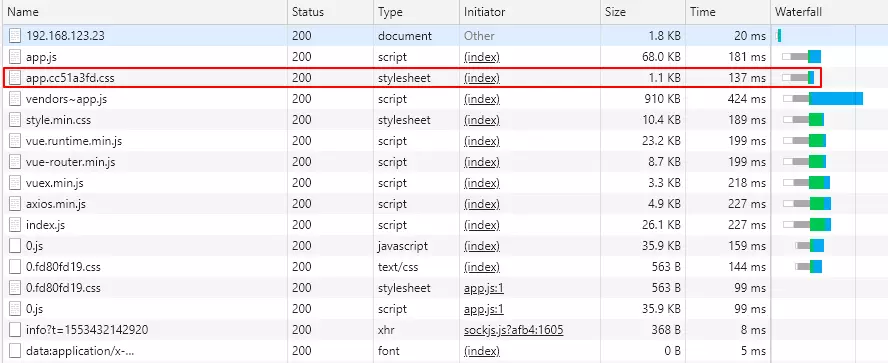
Task: Click icon beside data:application/x-... request
Action: click(15, 351)
